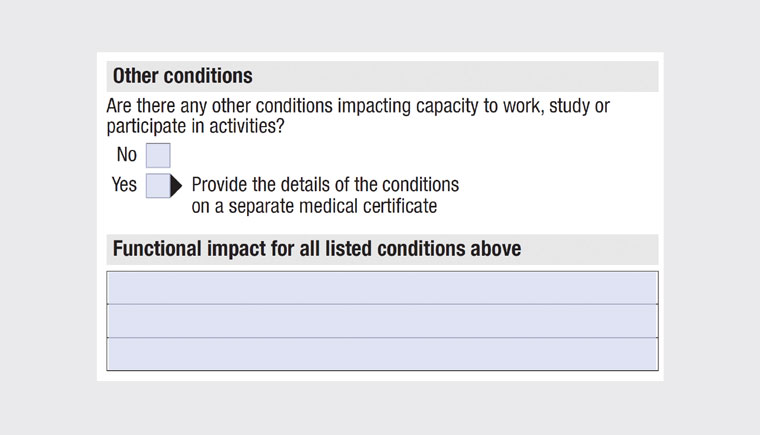Click the black arrow beside the Yes box
Viewport: 760px width, 435px height.
[177, 185]
